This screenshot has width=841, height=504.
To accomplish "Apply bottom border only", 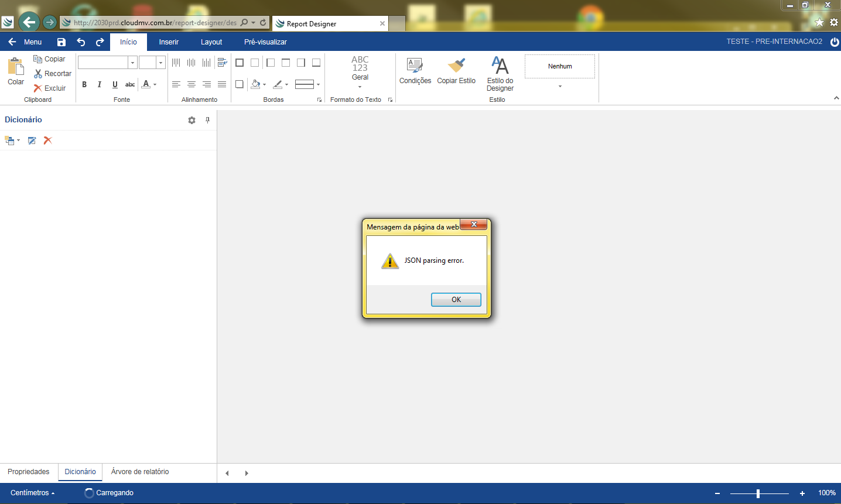I will click(x=316, y=63).
